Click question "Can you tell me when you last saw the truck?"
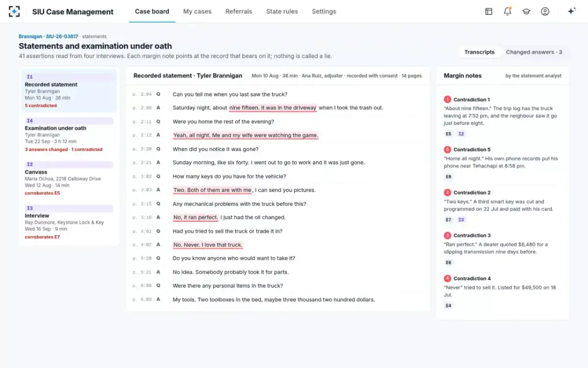Screen dimensions: 588x368 [230, 94]
